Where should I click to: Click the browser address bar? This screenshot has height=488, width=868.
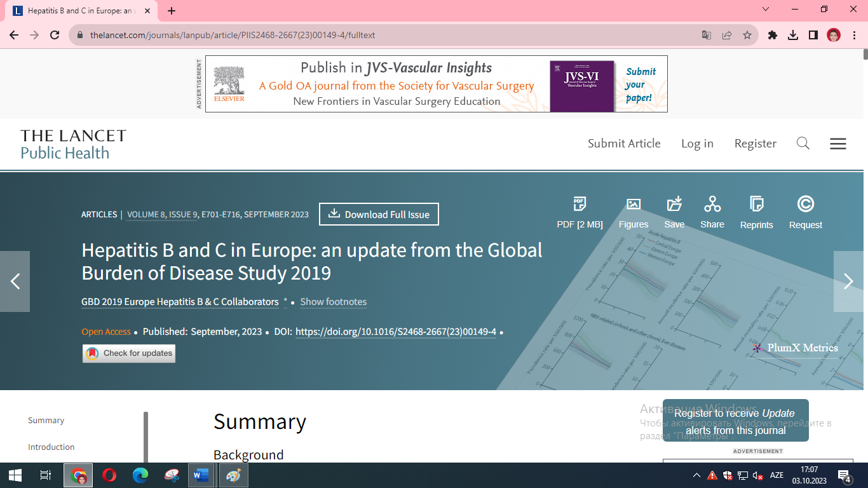click(381, 35)
